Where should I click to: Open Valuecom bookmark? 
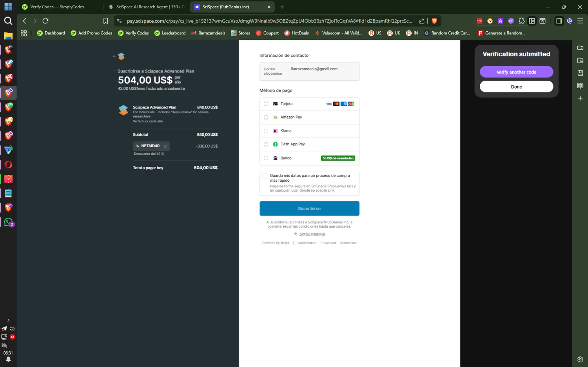tap(339, 33)
